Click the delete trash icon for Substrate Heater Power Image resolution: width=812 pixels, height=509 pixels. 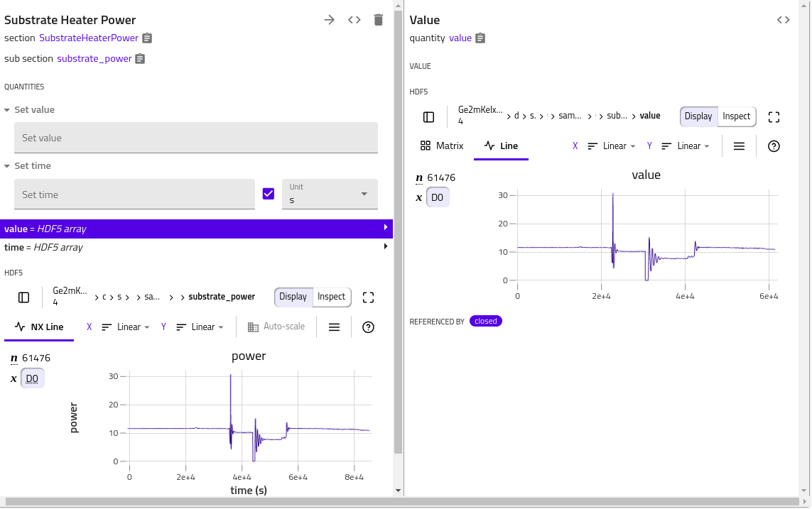pyautogui.click(x=379, y=20)
